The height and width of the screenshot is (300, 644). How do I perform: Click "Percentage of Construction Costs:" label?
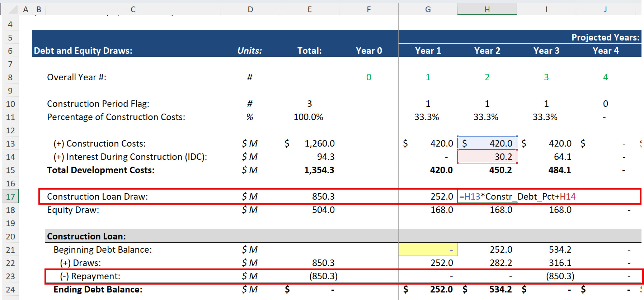click(116, 117)
